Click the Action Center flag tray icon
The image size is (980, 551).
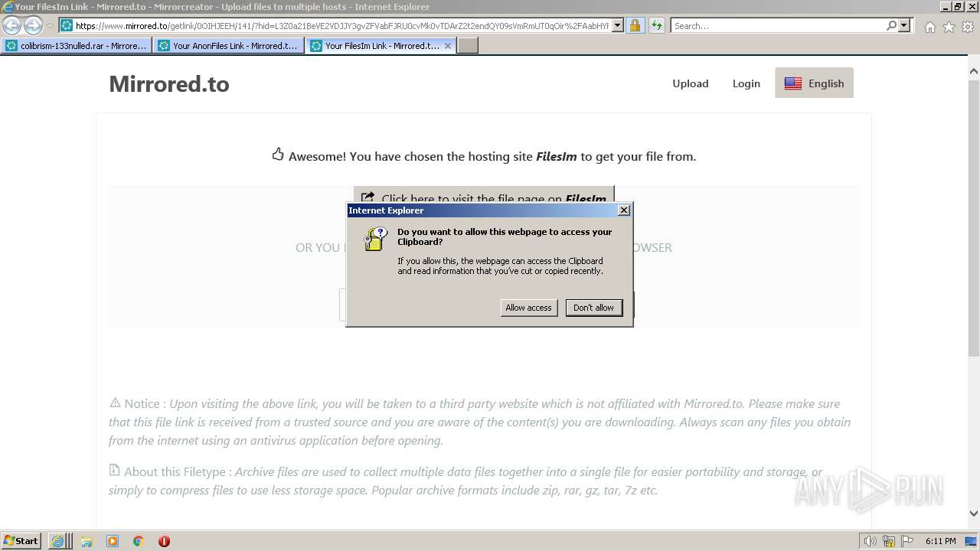point(906,541)
